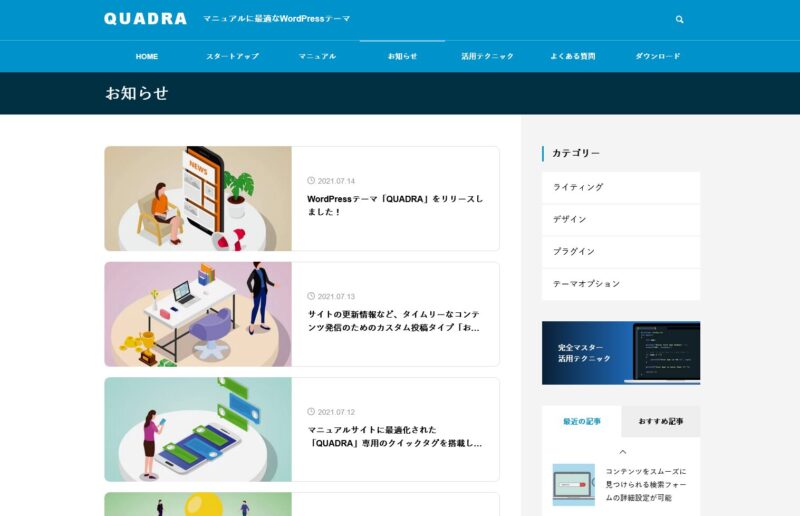Open the phone chat bubbles illustration thumbnail
This screenshot has width=800, height=516.
198,429
